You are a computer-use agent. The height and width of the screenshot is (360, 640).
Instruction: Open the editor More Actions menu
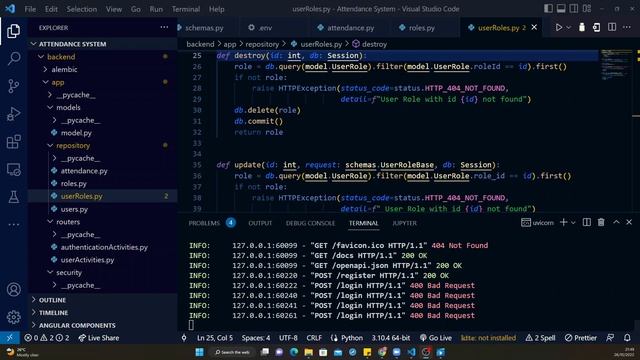pyautogui.click(x=627, y=27)
